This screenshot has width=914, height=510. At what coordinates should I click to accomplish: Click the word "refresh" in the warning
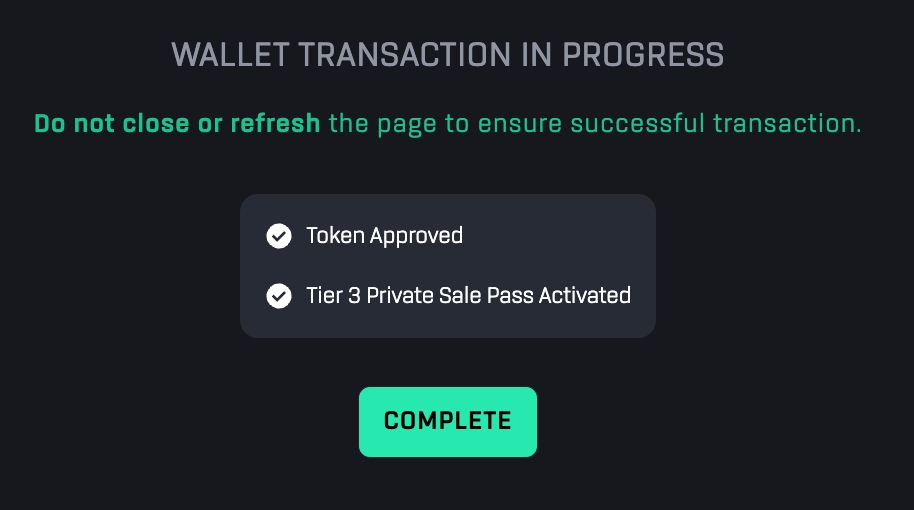click(x=275, y=124)
